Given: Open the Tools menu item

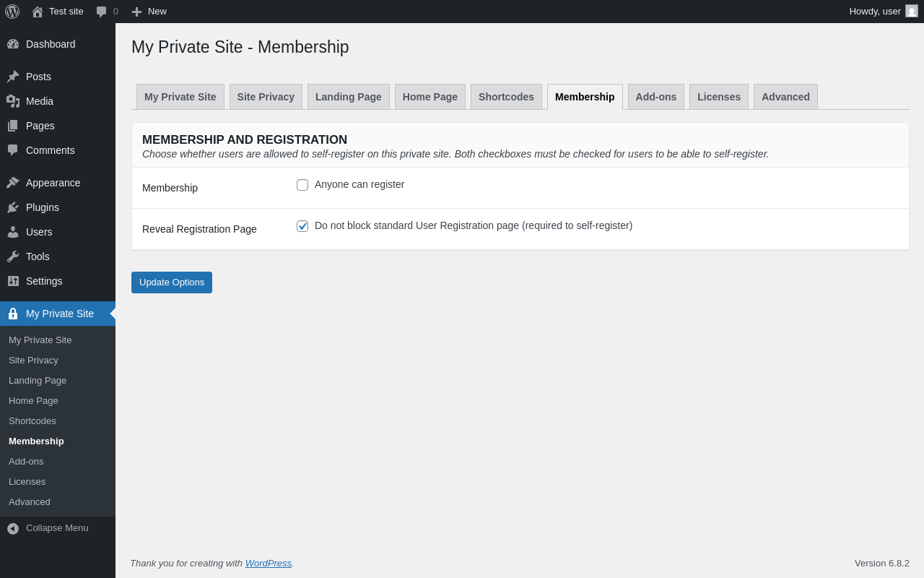Looking at the screenshot, I should tap(58, 256).
